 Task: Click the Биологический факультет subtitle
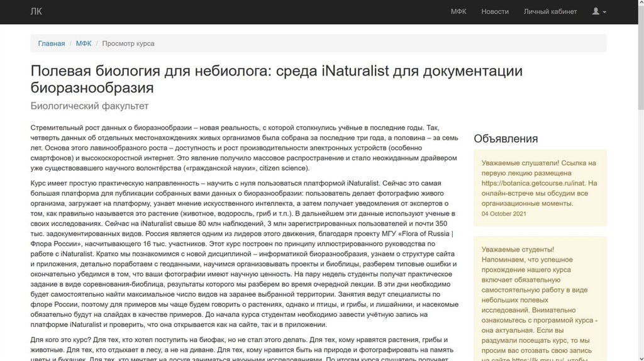click(x=89, y=106)
